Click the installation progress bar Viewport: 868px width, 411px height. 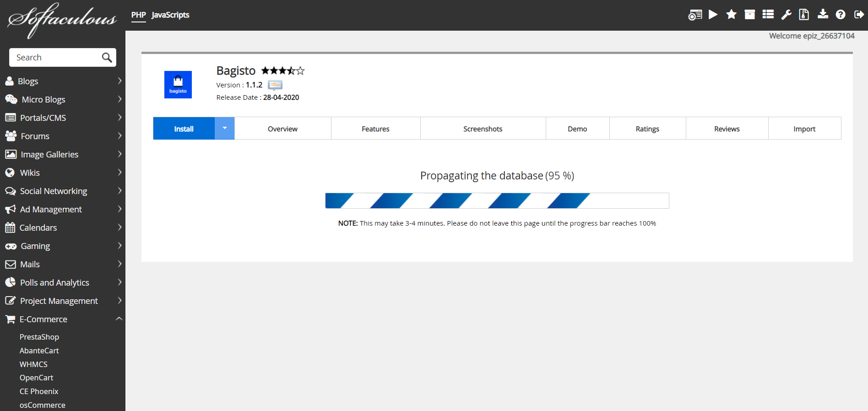pyautogui.click(x=497, y=200)
